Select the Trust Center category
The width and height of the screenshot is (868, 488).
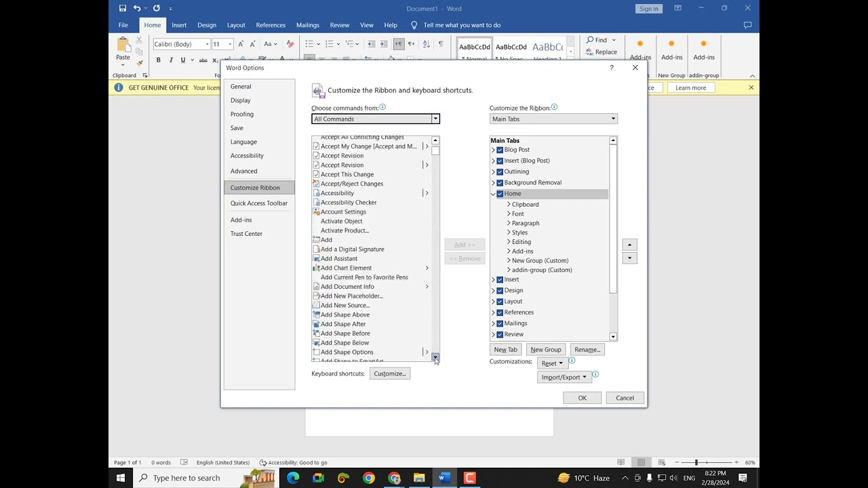pos(259,234)
